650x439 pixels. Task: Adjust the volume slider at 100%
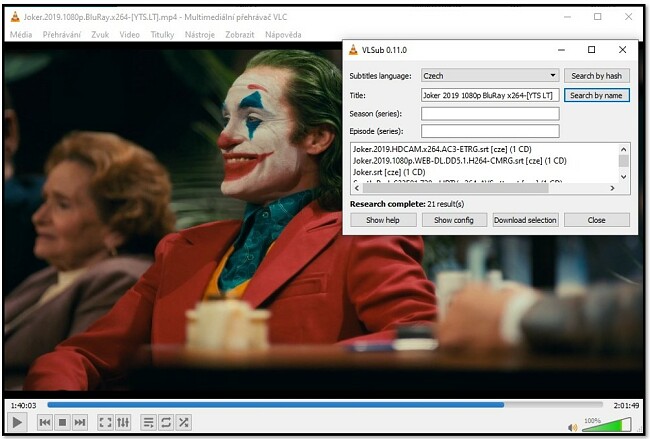tap(607, 425)
